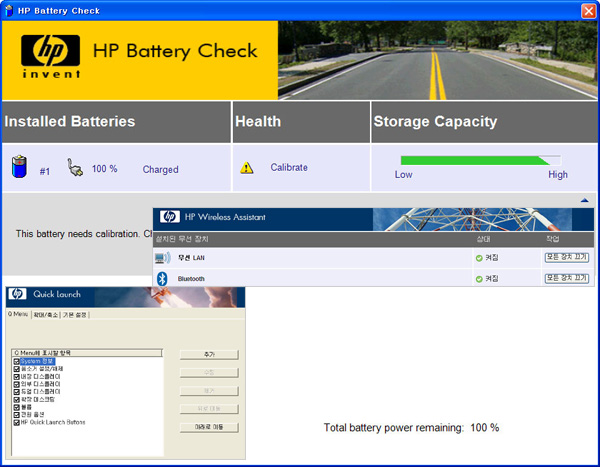The height and width of the screenshot is (467, 600).
Task: Click the HP logo in Wireless Assistant header
Action: pos(170,217)
